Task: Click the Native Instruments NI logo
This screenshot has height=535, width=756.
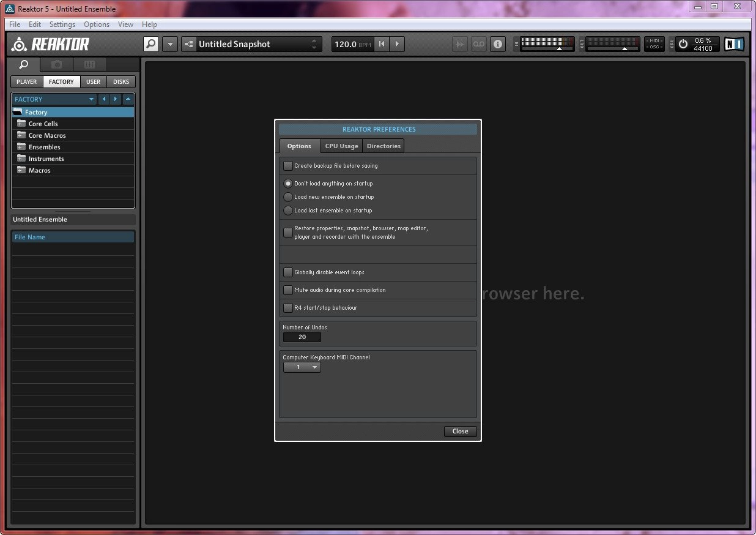Action: (x=734, y=44)
